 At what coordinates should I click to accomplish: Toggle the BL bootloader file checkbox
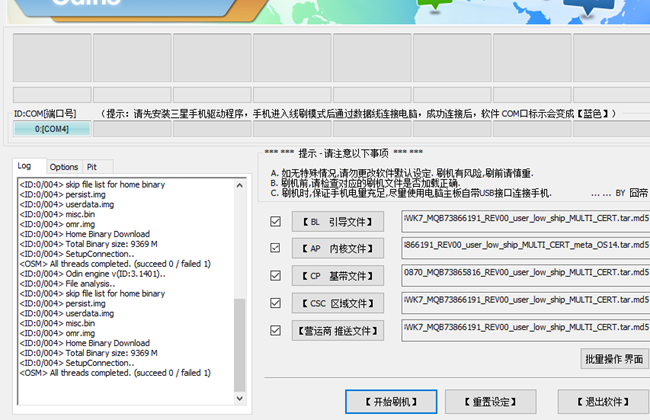(x=276, y=221)
